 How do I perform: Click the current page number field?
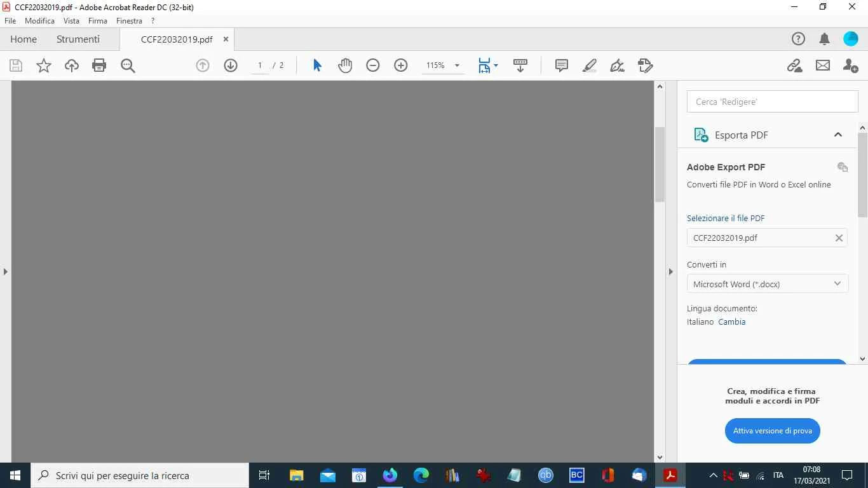click(260, 65)
